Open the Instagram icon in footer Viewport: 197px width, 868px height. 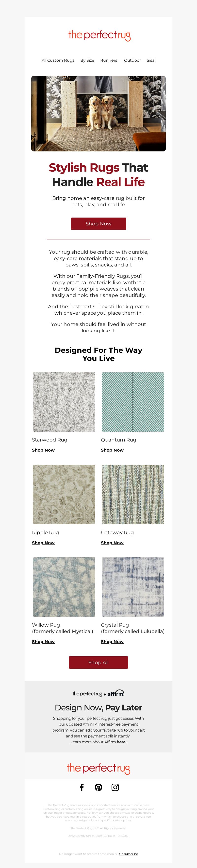[115, 787]
